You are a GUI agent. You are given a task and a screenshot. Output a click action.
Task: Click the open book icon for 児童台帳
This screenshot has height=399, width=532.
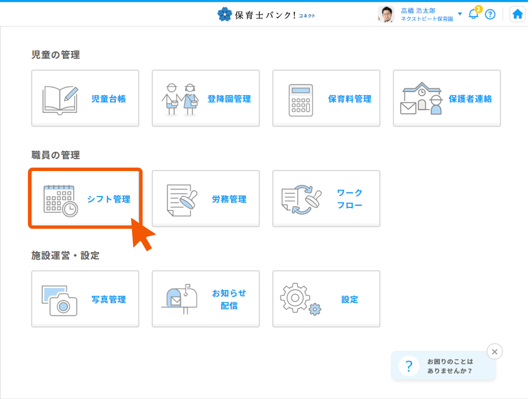tap(60, 99)
